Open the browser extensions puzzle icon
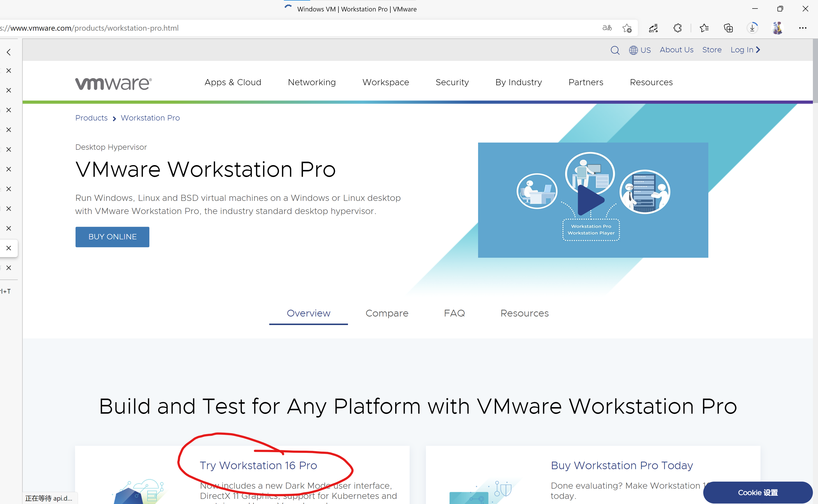This screenshot has height=504, width=818. point(677,28)
